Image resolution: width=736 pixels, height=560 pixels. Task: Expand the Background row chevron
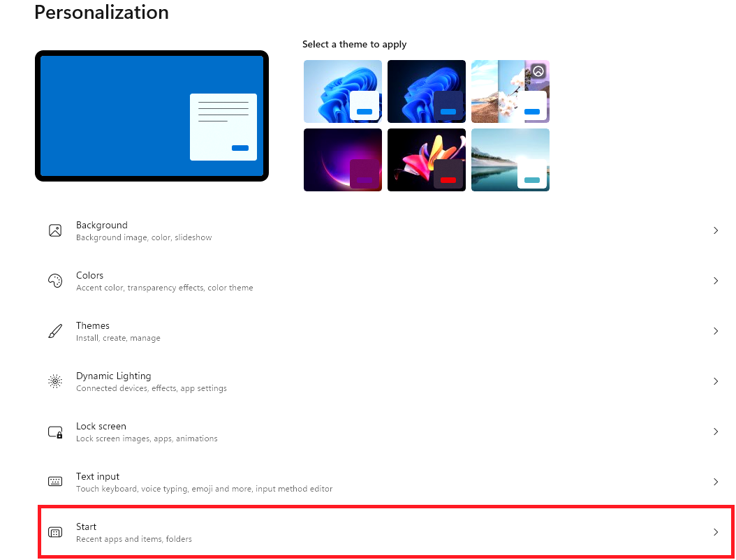click(x=715, y=230)
